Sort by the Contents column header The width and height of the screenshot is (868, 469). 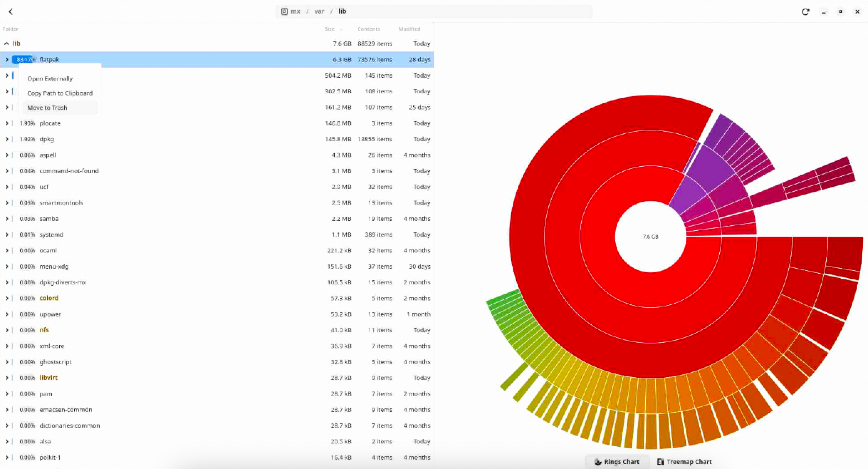(369, 29)
